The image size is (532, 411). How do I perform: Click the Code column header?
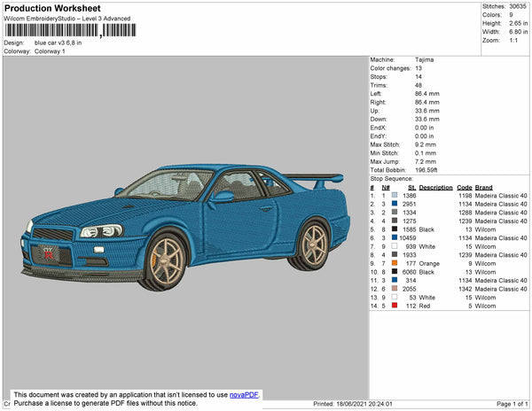pos(465,187)
